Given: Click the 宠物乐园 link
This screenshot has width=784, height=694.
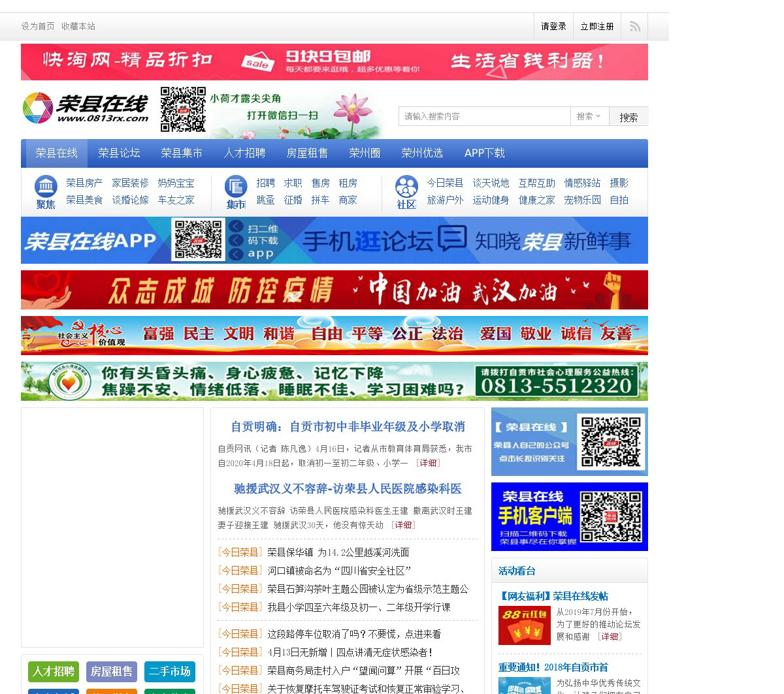Looking at the screenshot, I should (x=582, y=200).
